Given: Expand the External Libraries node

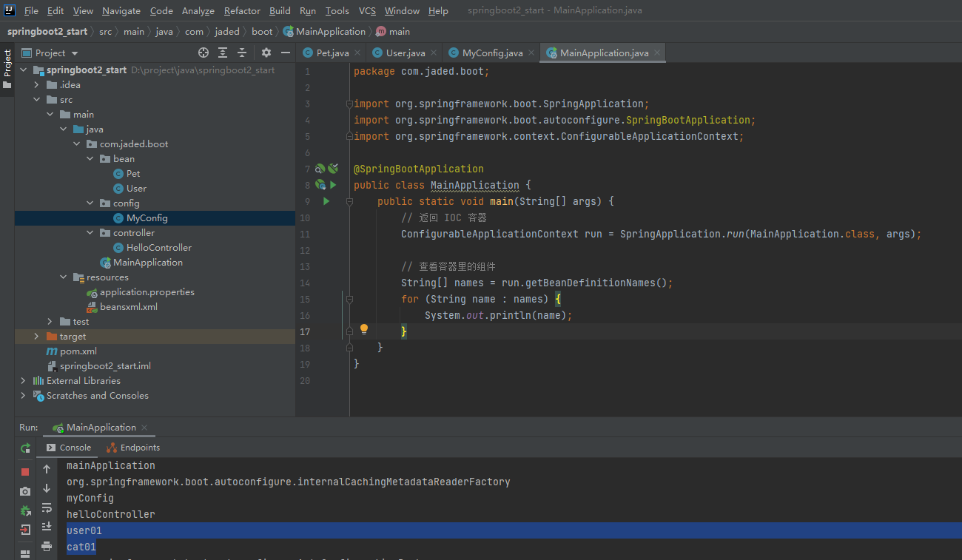Looking at the screenshot, I should click(23, 381).
